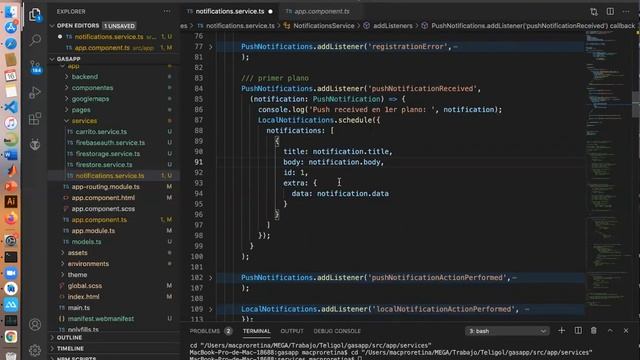Open the Run and Debug view
Image resolution: width=640 pixels, height=360 pixels.
[x=35, y=93]
